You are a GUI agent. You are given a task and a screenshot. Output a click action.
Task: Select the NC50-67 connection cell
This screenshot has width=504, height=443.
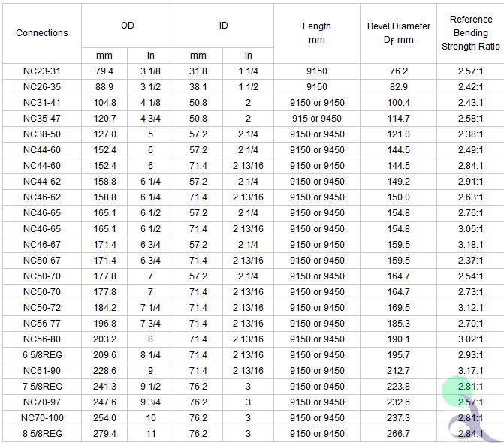[42, 261]
